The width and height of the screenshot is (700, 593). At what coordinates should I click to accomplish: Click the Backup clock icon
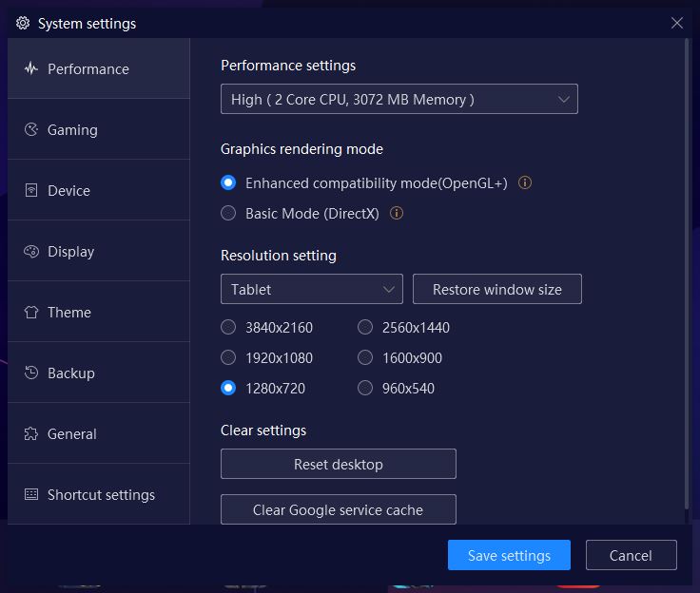click(x=31, y=373)
